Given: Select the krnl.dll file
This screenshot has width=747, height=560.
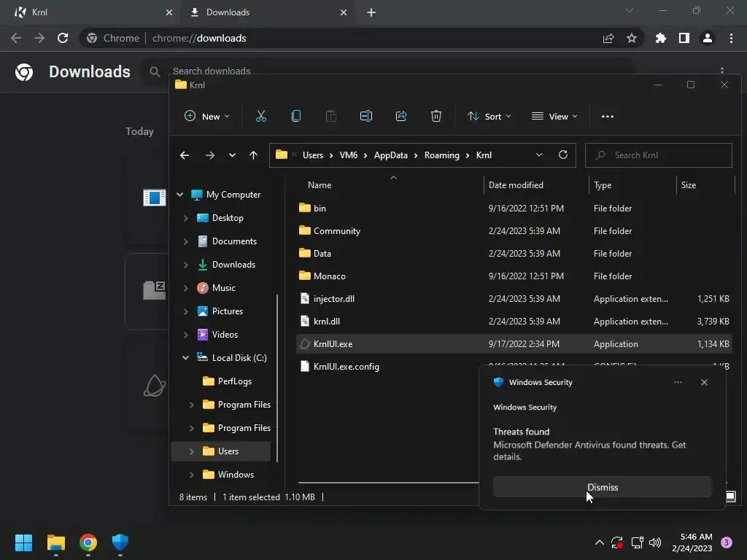Looking at the screenshot, I should coord(514,322).
